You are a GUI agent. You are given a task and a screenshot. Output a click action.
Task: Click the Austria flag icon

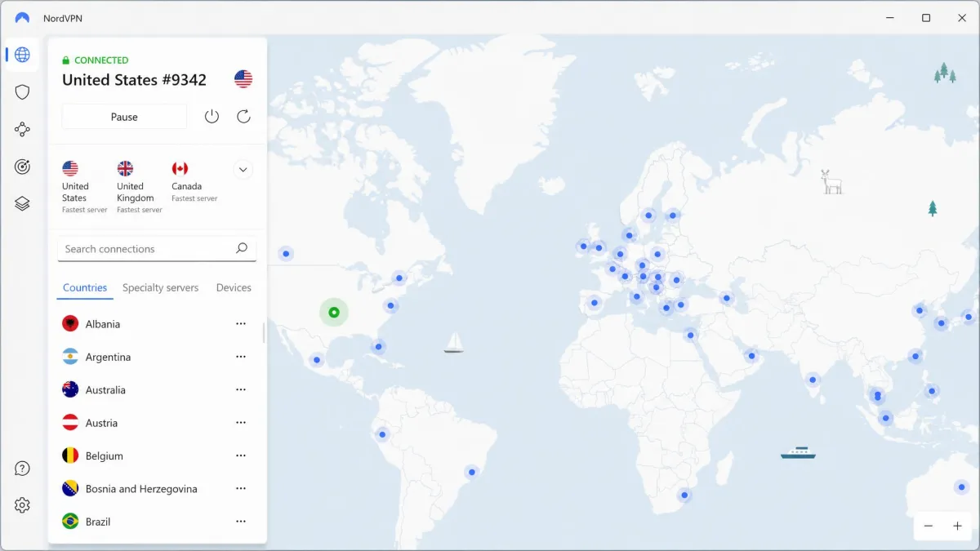(x=70, y=423)
